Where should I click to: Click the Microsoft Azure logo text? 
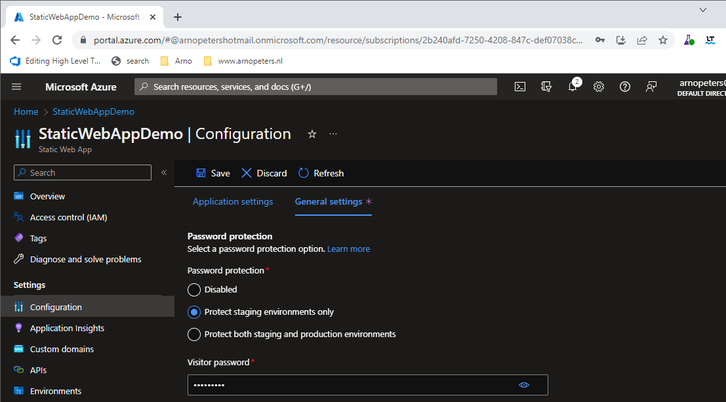tap(81, 87)
